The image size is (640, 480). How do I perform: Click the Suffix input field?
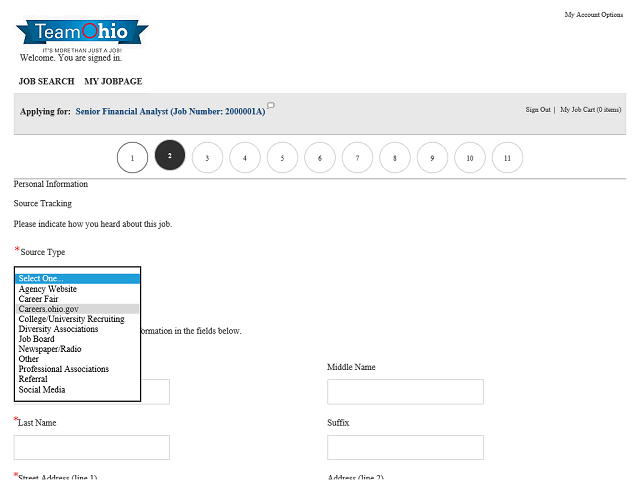click(x=405, y=447)
